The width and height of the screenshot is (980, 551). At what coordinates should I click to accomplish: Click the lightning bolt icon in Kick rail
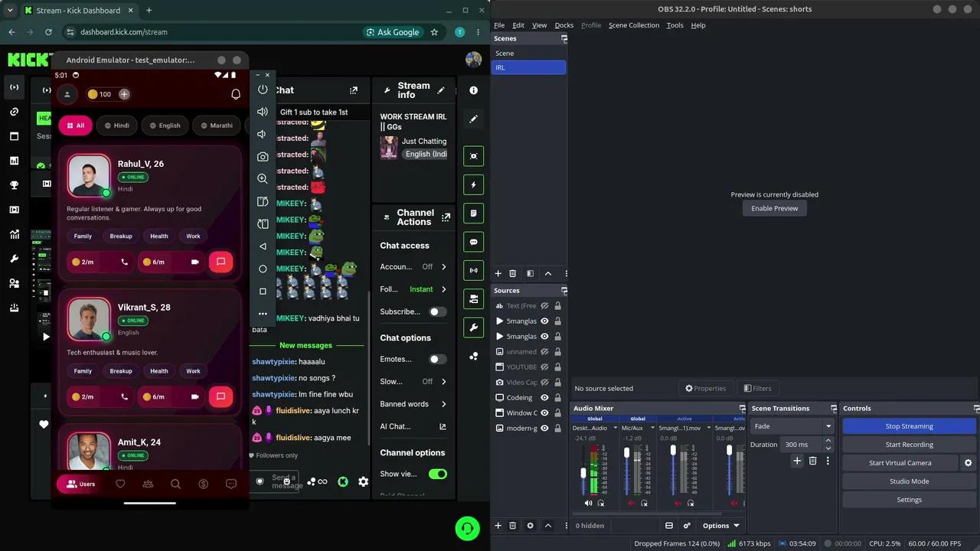473,184
